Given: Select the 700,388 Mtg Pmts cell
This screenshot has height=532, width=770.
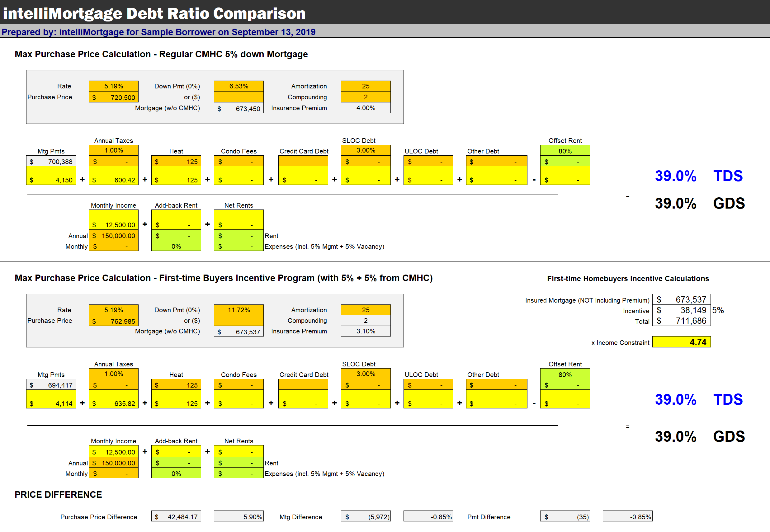Looking at the screenshot, I should [51, 161].
